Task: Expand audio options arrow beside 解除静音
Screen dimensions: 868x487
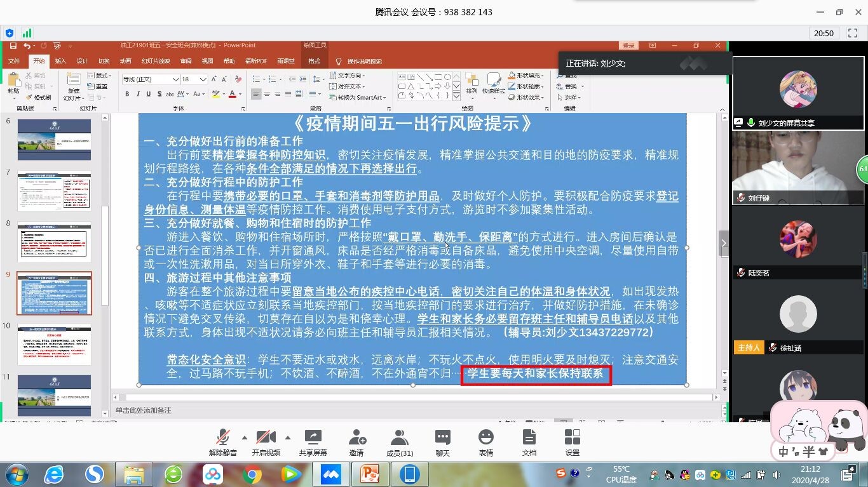Action: (245, 437)
